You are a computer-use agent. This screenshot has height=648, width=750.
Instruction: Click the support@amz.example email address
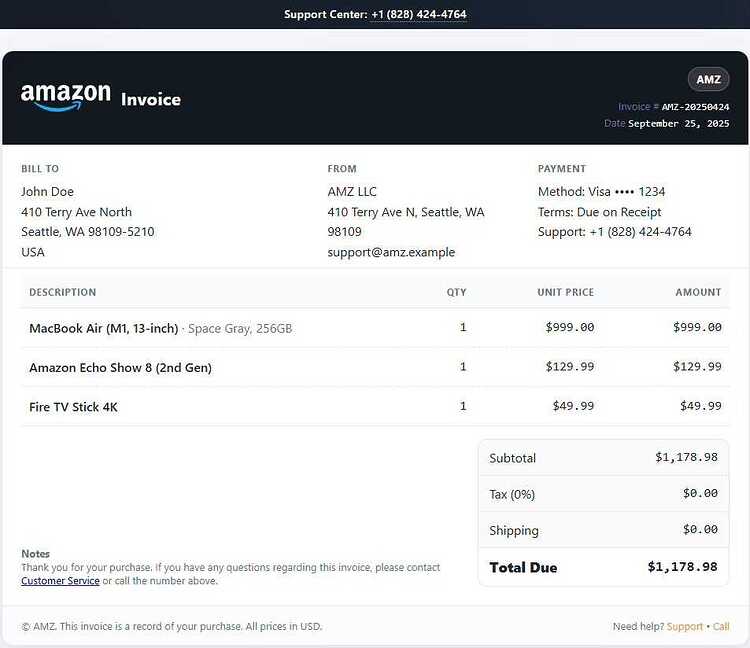[x=391, y=252]
